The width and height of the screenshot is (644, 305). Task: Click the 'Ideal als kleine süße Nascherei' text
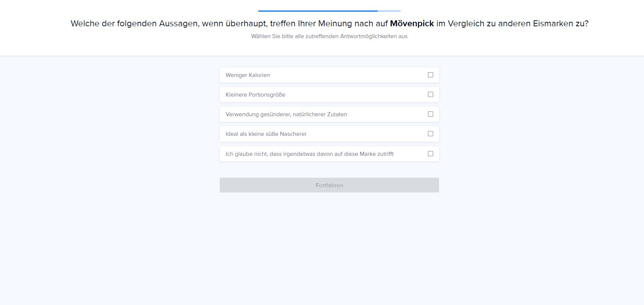[x=266, y=134]
